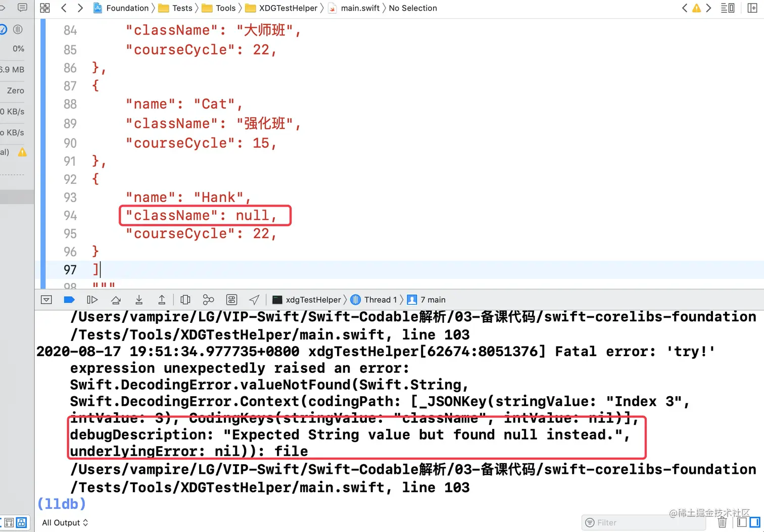Toggle breakpoints activation
This screenshot has height=532, width=764.
[x=69, y=300]
